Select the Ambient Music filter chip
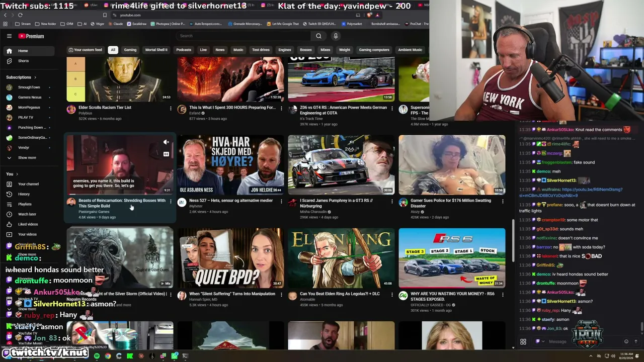The width and height of the screenshot is (644, 362). [x=410, y=50]
